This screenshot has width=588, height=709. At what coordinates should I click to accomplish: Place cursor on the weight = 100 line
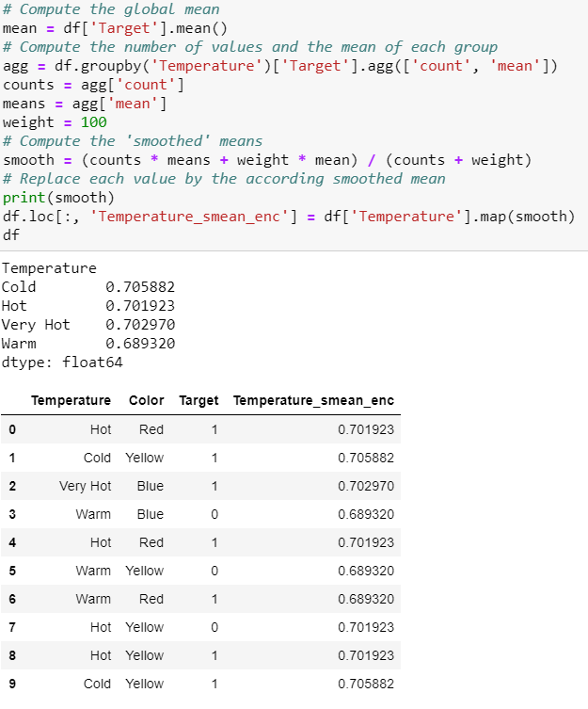(55, 122)
